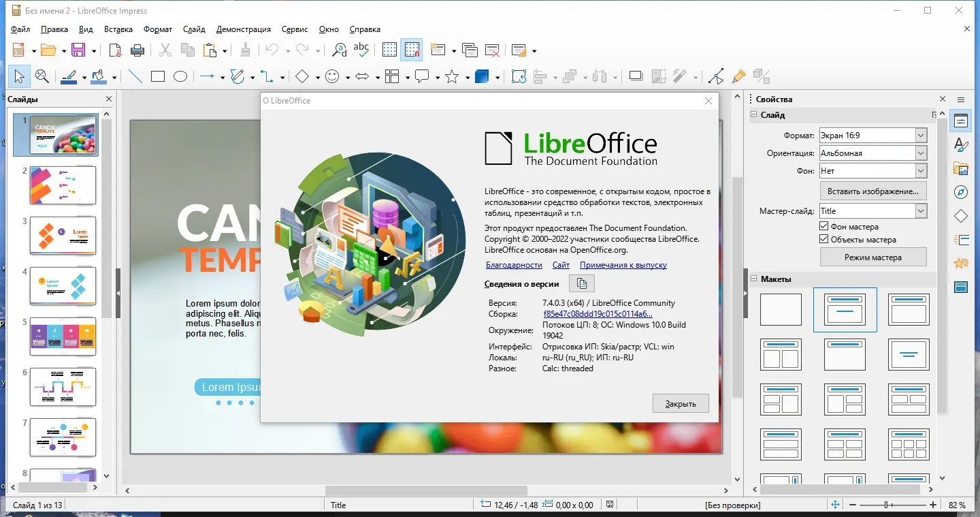The image size is (980, 517).
Task: Open the Ориентация dropdown
Action: [x=920, y=153]
